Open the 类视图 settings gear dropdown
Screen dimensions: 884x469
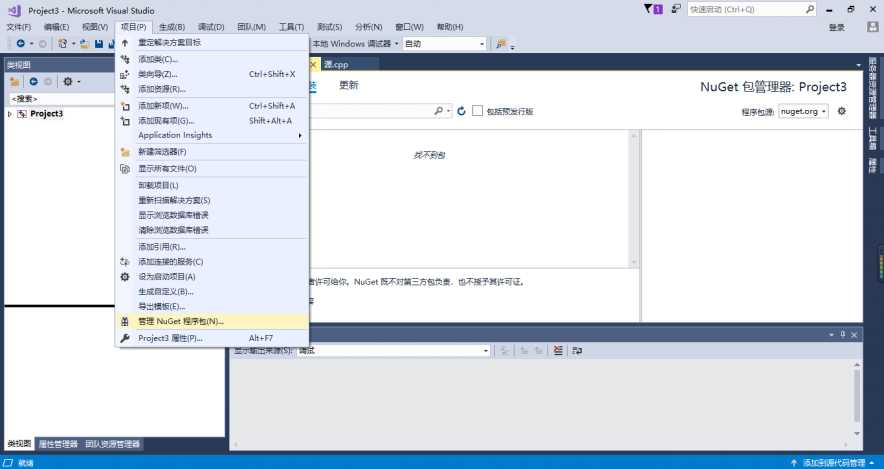(x=71, y=82)
